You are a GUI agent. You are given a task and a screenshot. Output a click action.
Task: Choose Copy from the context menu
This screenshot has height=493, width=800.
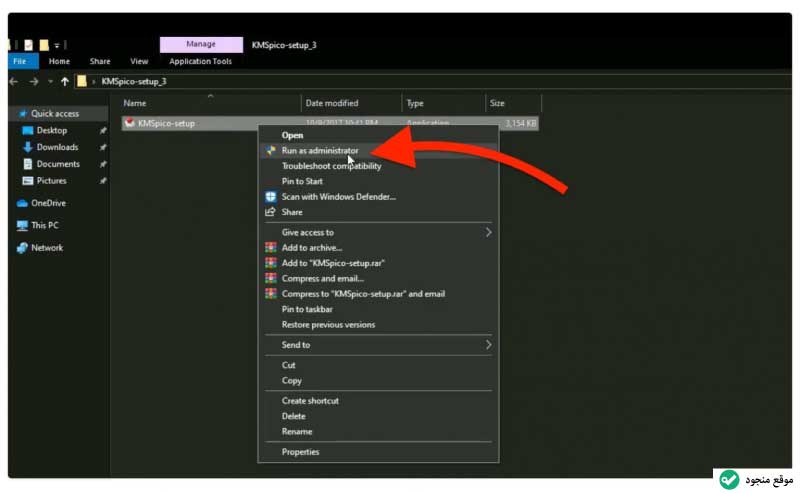pos(291,380)
